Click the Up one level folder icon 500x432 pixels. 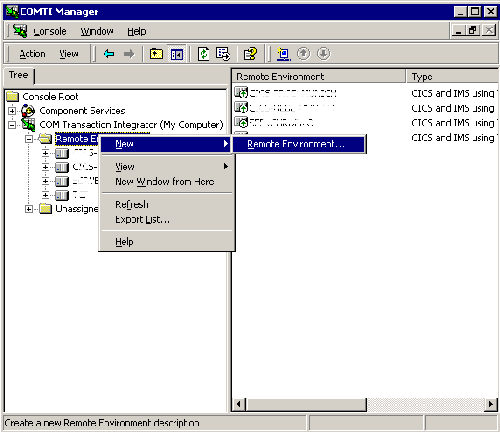point(156,54)
